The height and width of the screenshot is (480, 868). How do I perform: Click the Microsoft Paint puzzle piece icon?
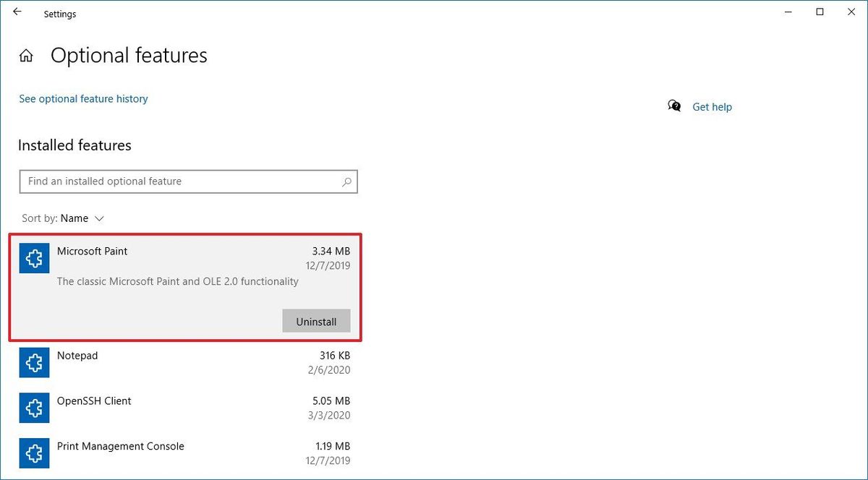[34, 258]
